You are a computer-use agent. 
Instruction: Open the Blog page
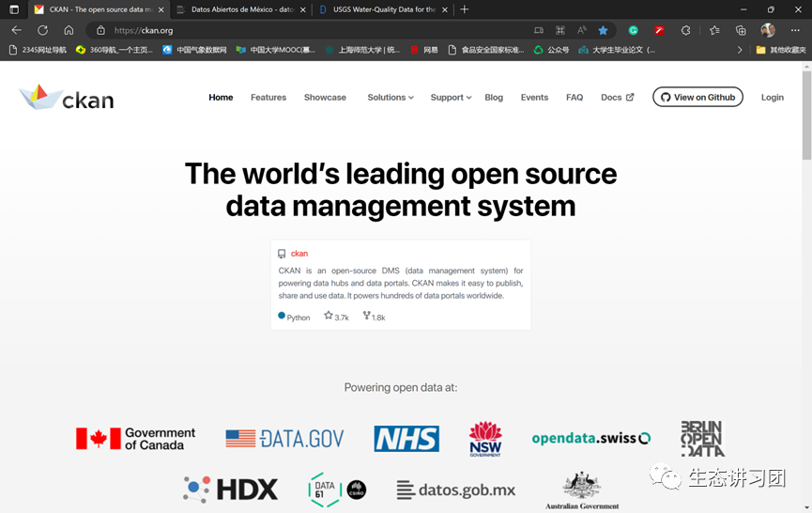[x=494, y=98]
